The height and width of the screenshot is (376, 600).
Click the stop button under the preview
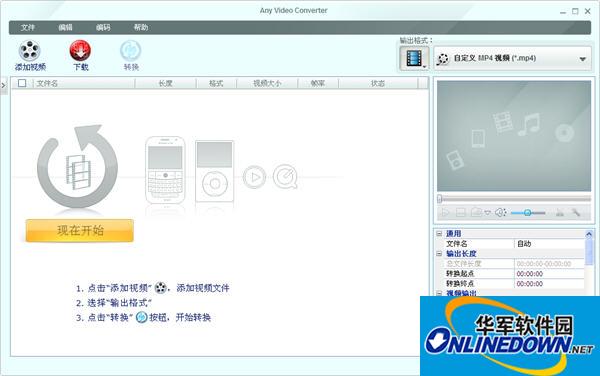[x=461, y=213]
